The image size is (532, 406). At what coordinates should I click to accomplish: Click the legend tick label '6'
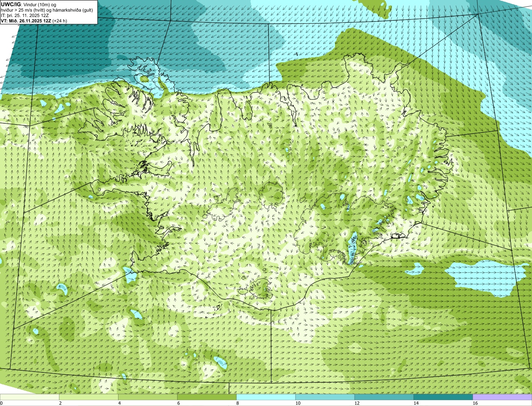178,403
